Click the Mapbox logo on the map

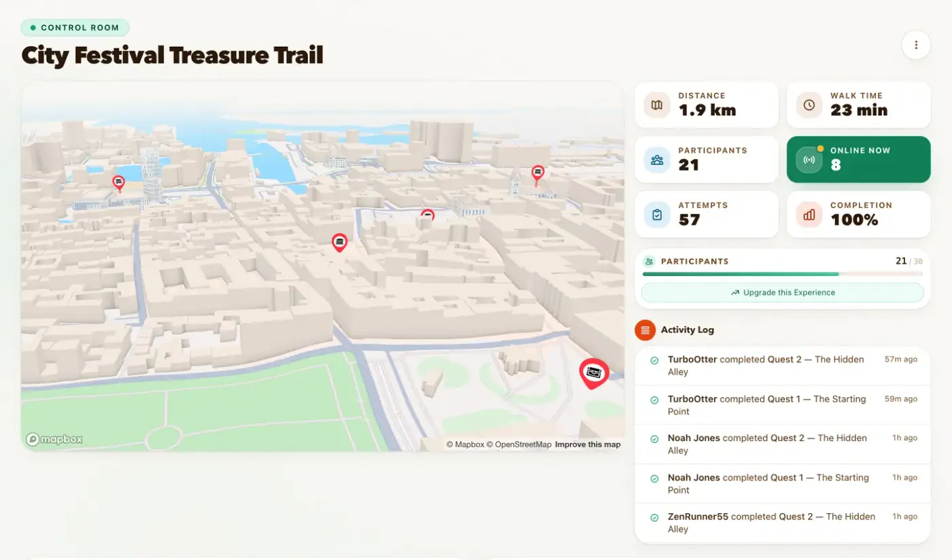[x=54, y=439]
